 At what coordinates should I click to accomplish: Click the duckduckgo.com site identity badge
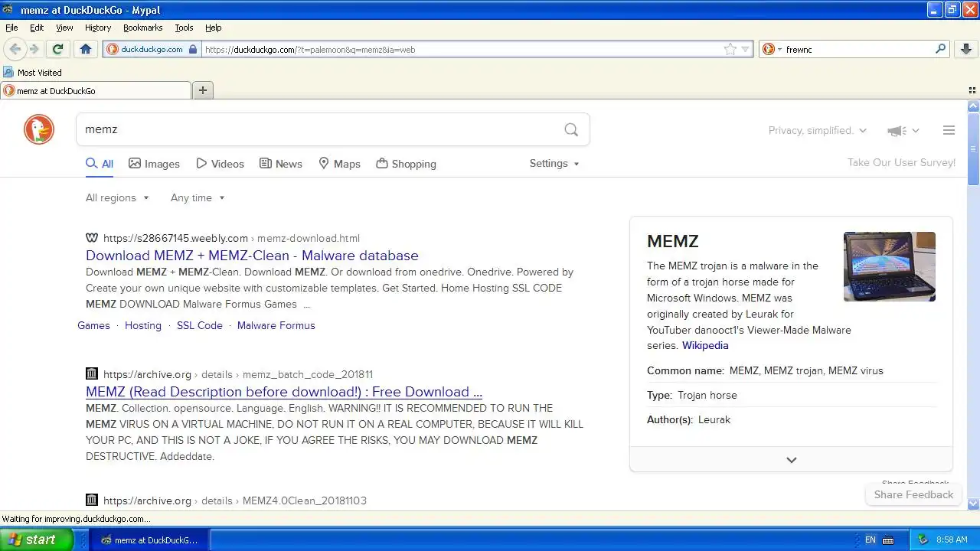(152, 49)
